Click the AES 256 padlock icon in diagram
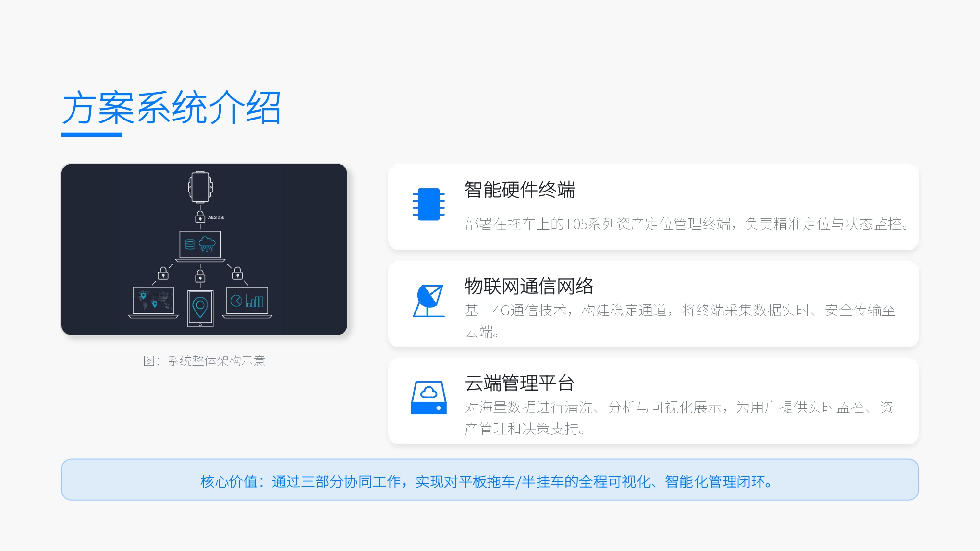 click(200, 218)
